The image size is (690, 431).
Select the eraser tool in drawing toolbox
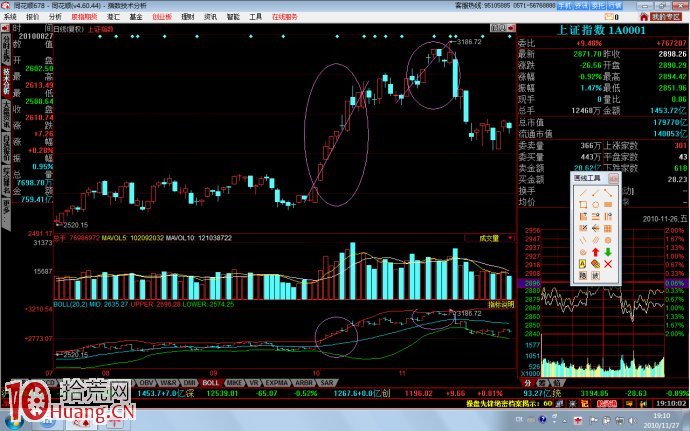point(595,264)
